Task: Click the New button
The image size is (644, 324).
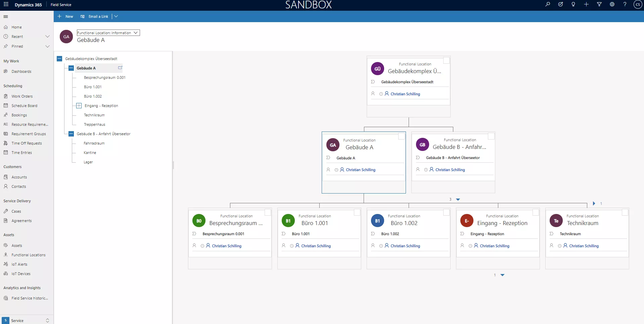Action: pyautogui.click(x=65, y=16)
